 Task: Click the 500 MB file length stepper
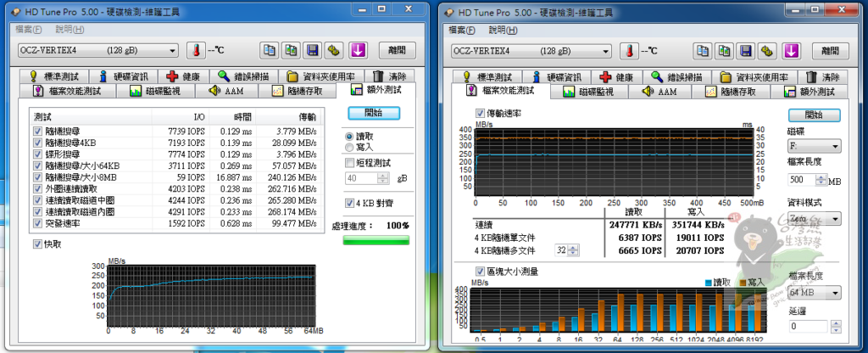tap(821, 180)
